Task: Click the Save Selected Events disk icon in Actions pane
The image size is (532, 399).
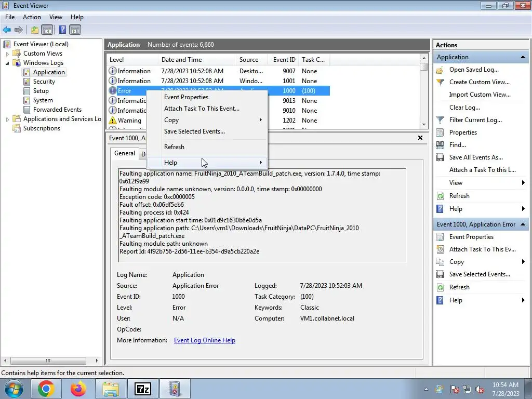Action: pyautogui.click(x=440, y=274)
